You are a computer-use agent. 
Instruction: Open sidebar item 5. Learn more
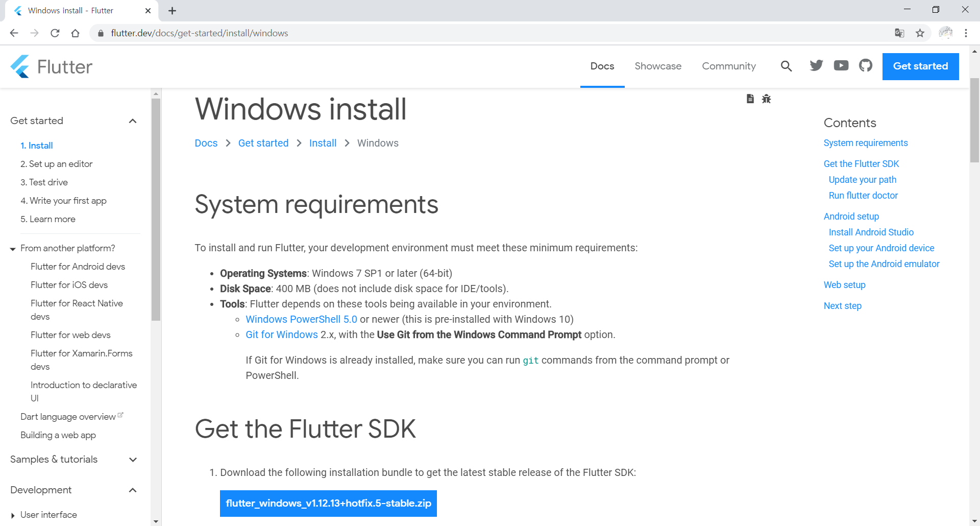48,219
